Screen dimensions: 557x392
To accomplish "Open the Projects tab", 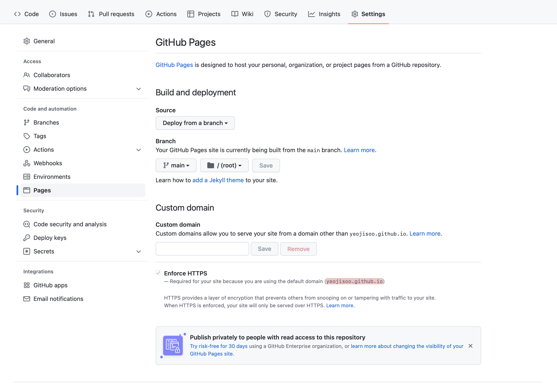I will click(204, 14).
